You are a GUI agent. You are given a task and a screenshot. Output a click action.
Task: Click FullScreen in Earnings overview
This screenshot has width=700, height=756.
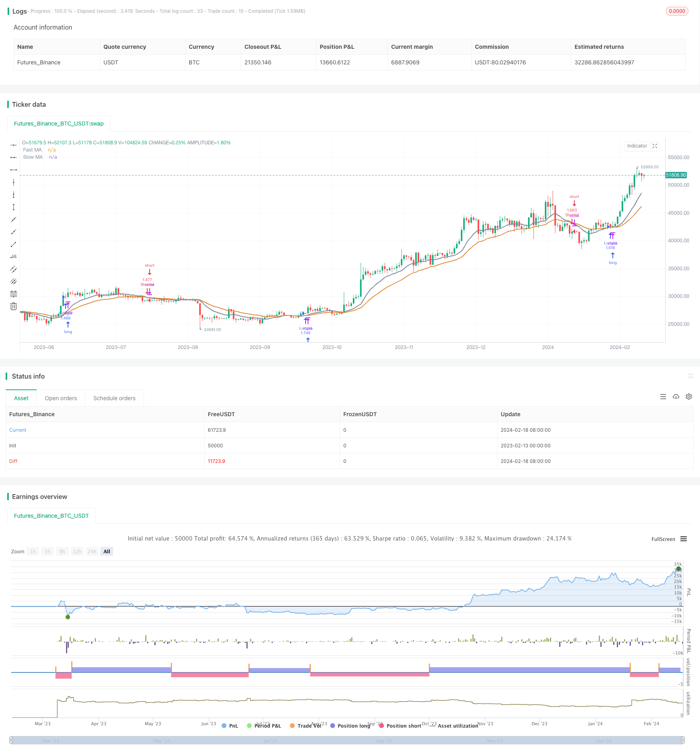[x=663, y=539]
